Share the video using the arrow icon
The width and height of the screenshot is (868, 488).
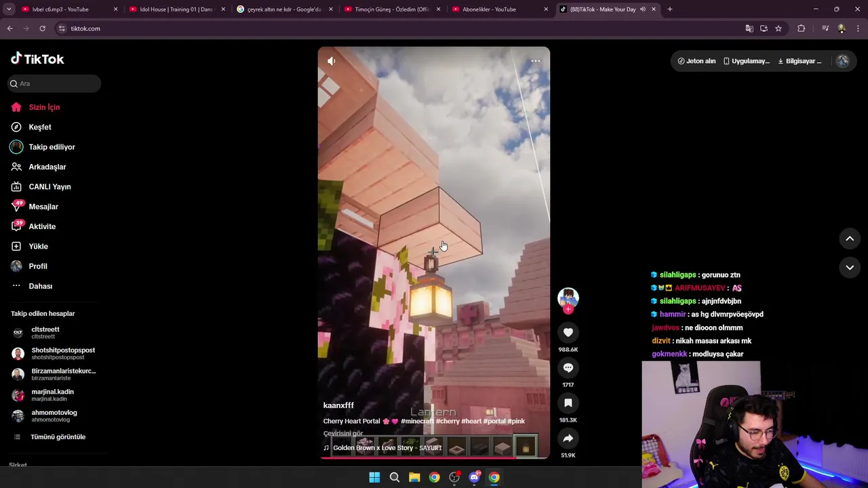[x=568, y=438]
